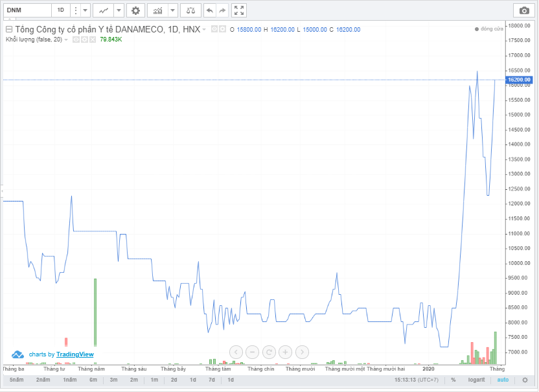This screenshot has width=539, height=392.
Task: Zoom in the chart with plus button
Action: (285, 352)
